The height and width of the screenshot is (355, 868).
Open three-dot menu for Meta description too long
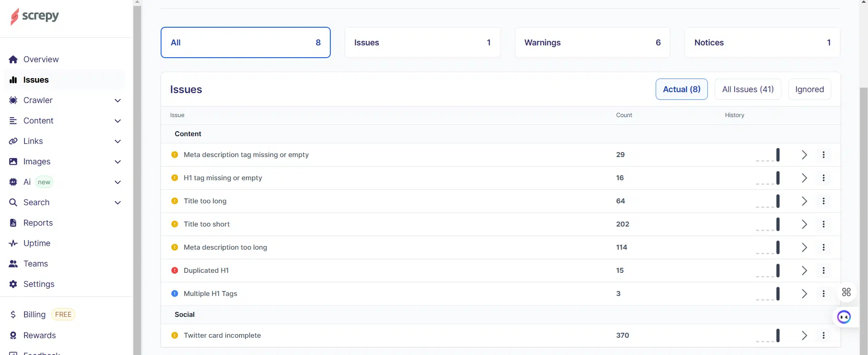(824, 247)
